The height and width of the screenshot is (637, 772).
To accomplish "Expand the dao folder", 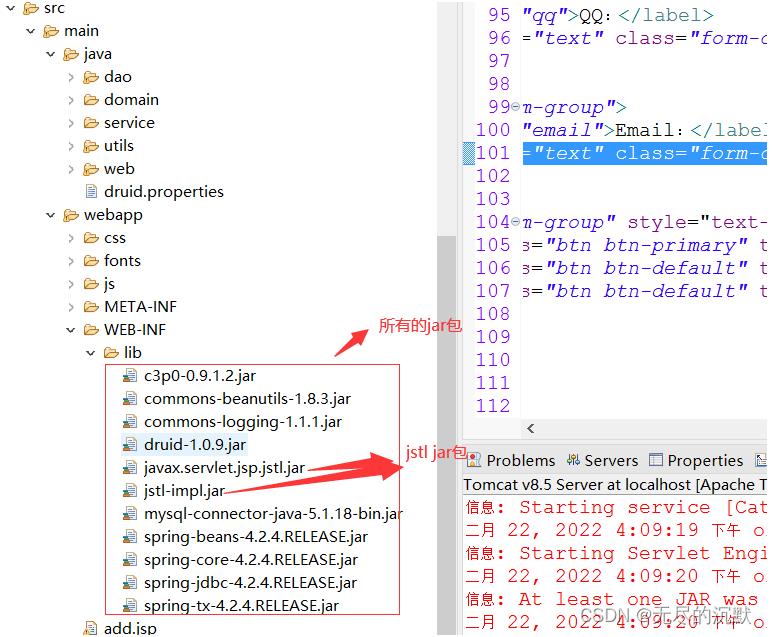I will click(x=70, y=77).
